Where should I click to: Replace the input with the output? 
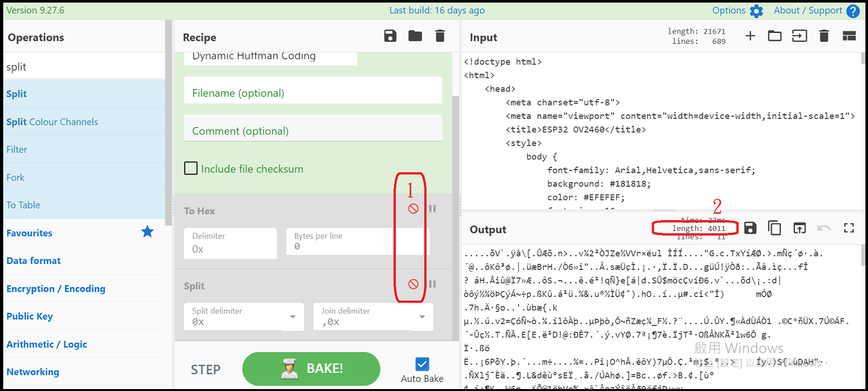click(800, 228)
